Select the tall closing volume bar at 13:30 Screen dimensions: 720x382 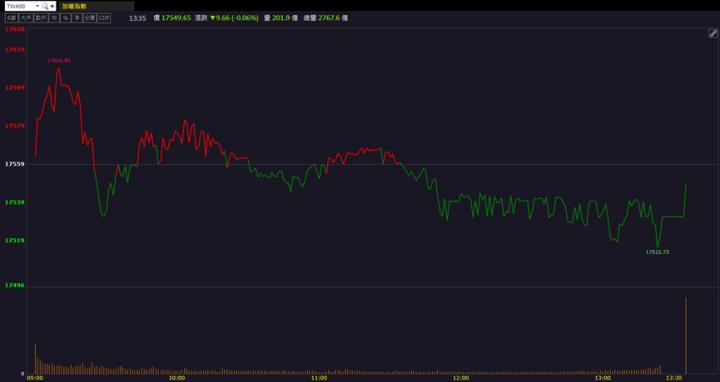coord(686,336)
